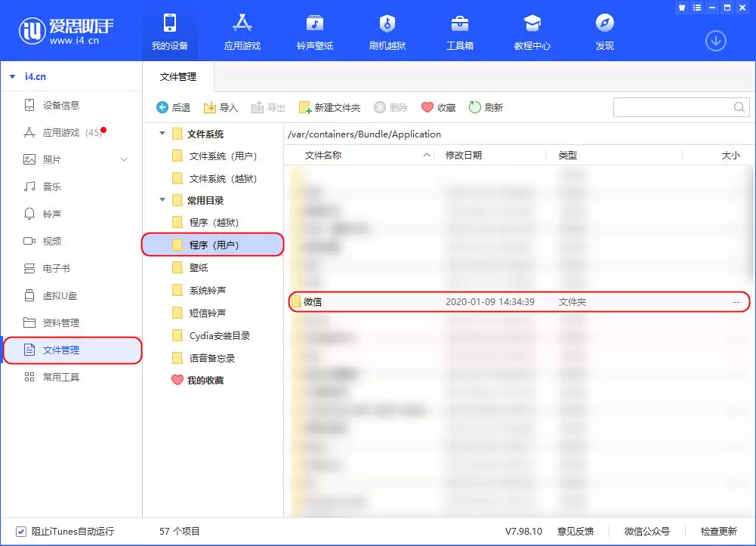Click 导出 export button

coord(268,107)
